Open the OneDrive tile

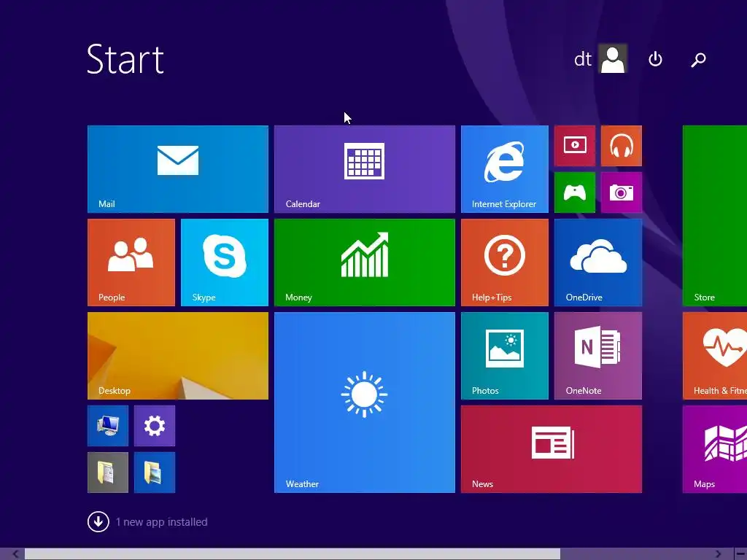pyautogui.click(x=598, y=262)
